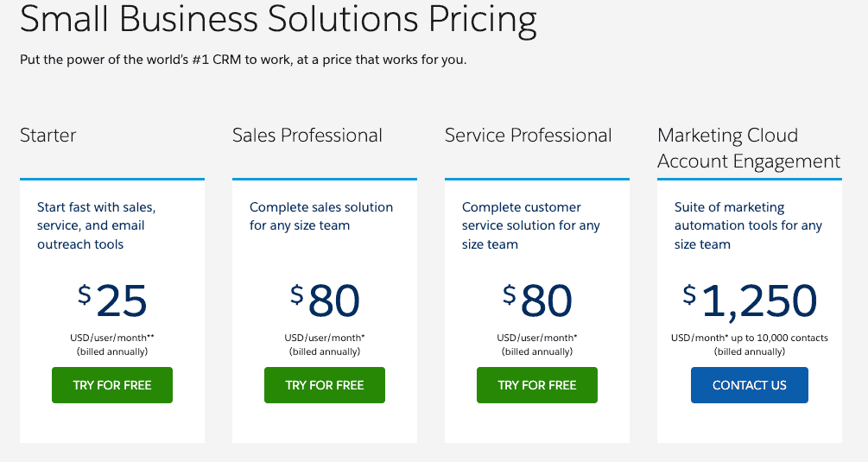This screenshot has height=462, width=868.
Task: Open Marketing Cloud Account Engagement heading
Action: (x=749, y=149)
